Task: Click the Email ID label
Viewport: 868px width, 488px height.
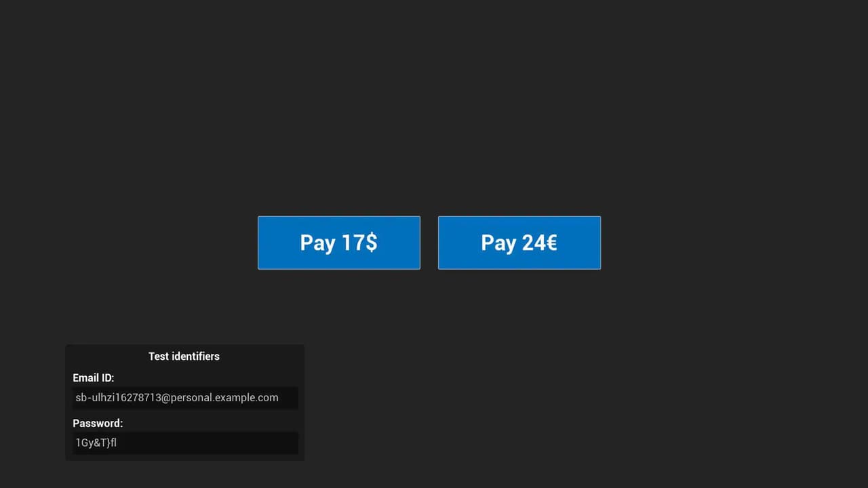Action: click(x=94, y=378)
